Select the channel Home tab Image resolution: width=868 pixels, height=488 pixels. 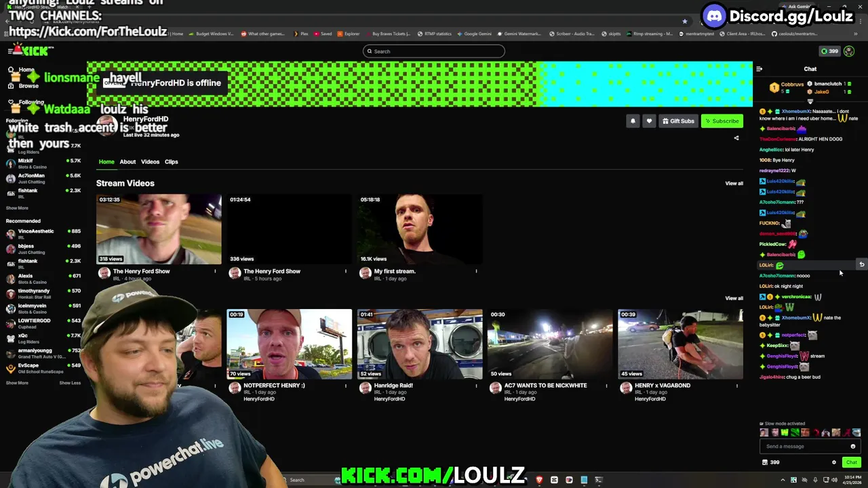click(x=106, y=162)
